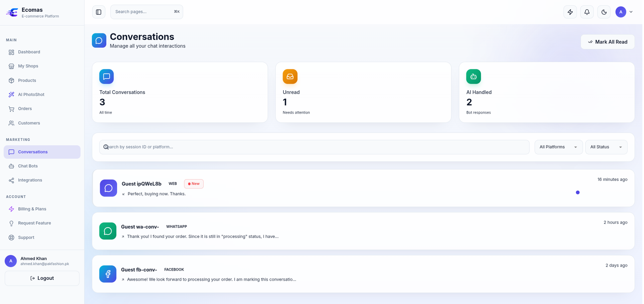Image resolution: width=644 pixels, height=304 pixels.
Task: Click the Logout button
Action: 42,278
